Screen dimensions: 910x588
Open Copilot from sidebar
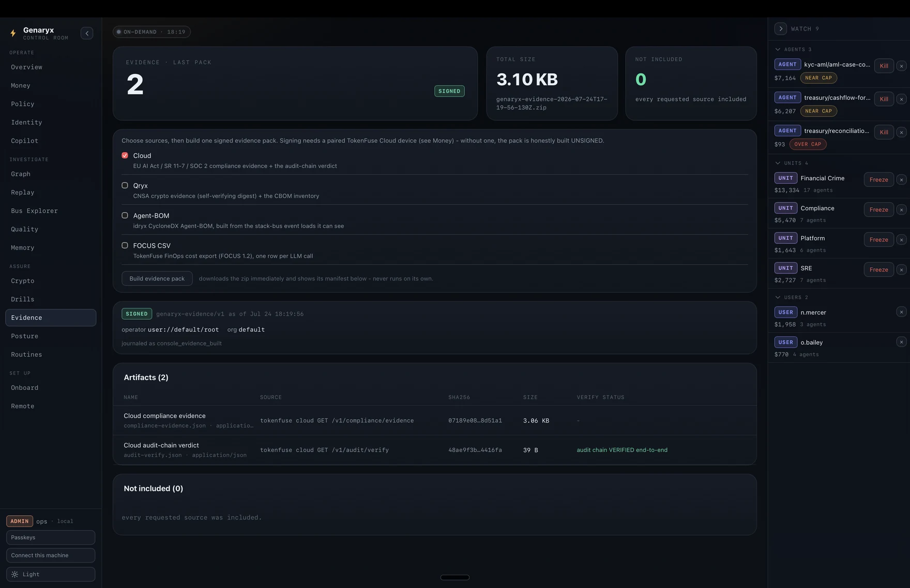tap(51, 141)
